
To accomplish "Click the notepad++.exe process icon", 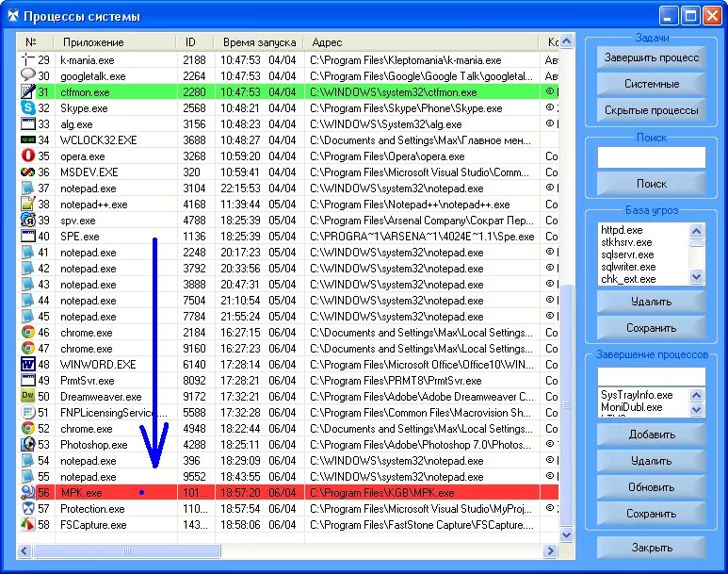I will [28, 204].
